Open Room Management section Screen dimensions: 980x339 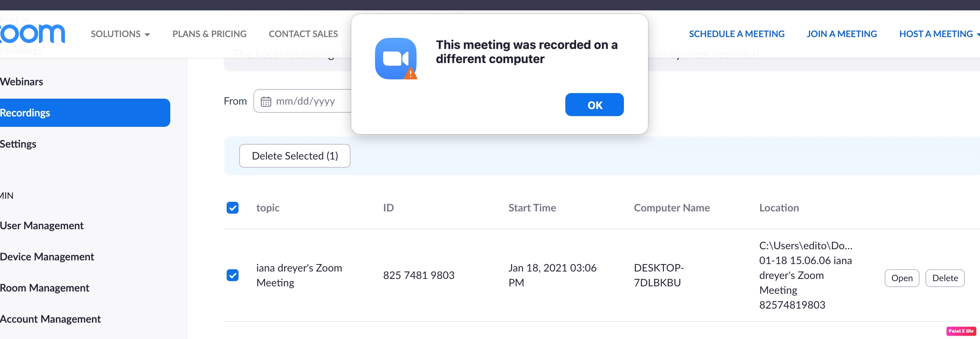point(45,288)
